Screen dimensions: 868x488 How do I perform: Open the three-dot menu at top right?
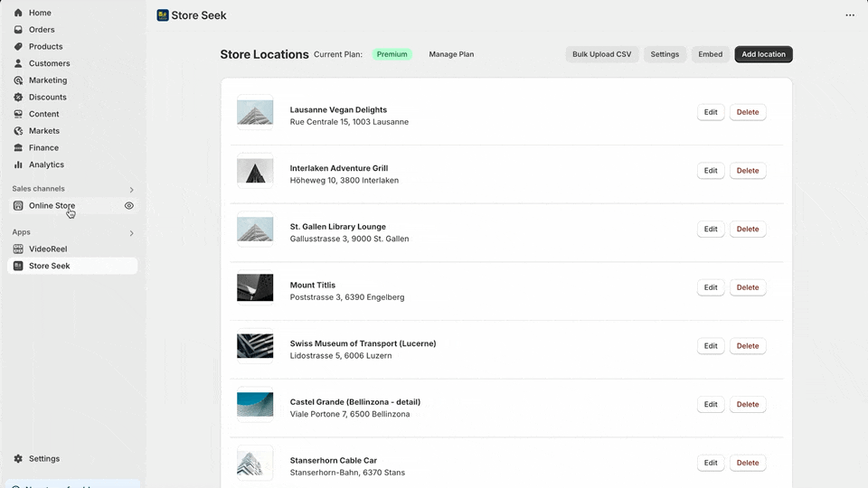click(849, 15)
